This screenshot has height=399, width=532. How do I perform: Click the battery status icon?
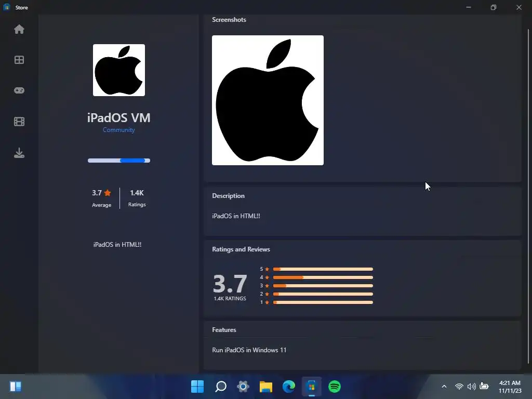(x=484, y=386)
